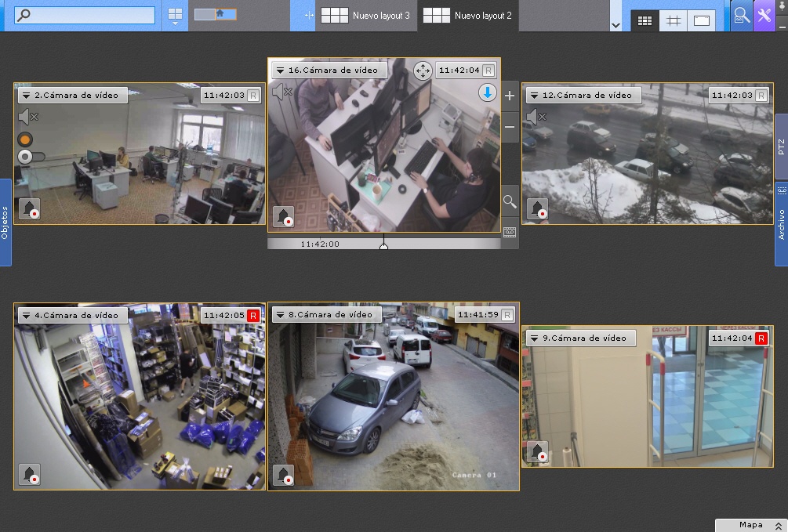Click the 11:42:04 time on camera 16
This screenshot has height=532, width=788.
pos(459,71)
